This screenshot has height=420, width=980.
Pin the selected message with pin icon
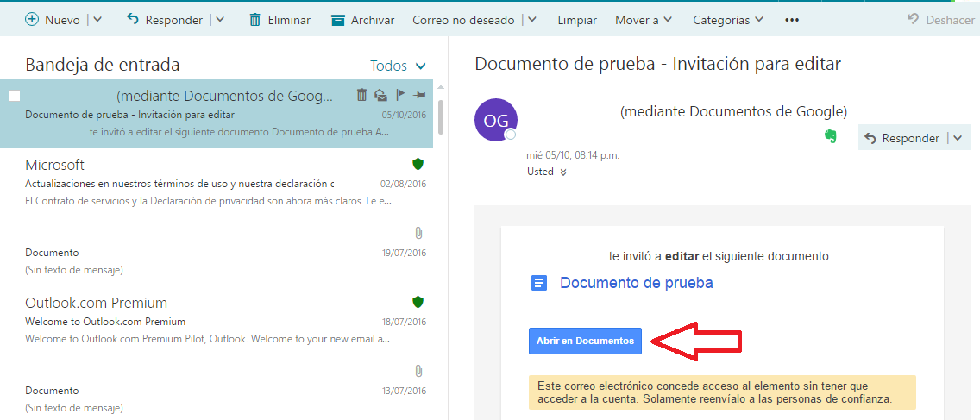click(419, 95)
